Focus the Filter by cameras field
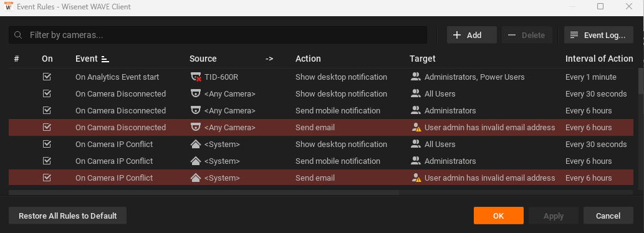The width and height of the screenshot is (644, 233). tap(218, 35)
